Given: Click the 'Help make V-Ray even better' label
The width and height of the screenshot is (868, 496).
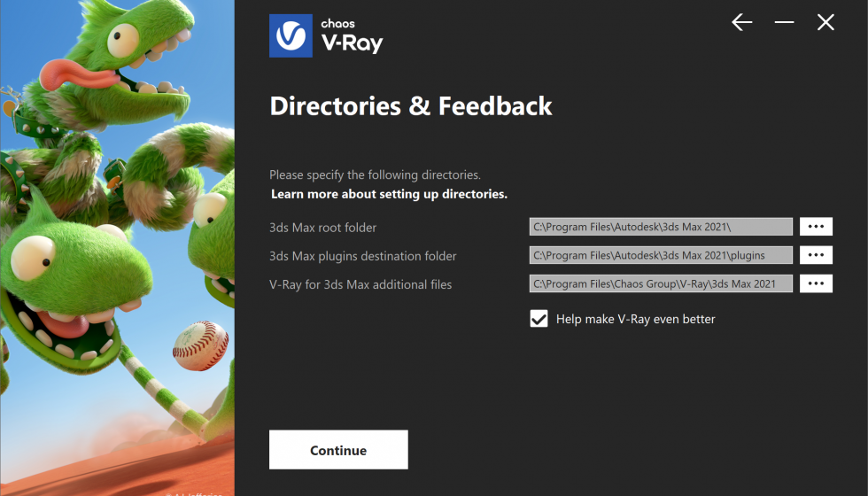Looking at the screenshot, I should (636, 320).
